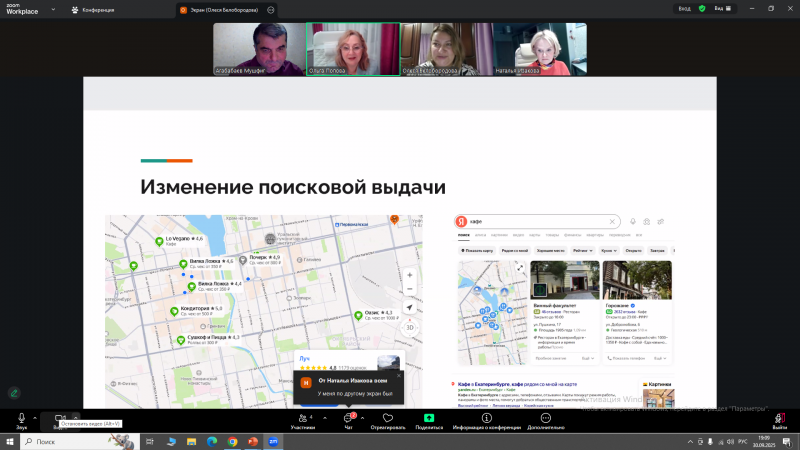Open the Участники participants panel
800x450 pixels.
pos(302,420)
